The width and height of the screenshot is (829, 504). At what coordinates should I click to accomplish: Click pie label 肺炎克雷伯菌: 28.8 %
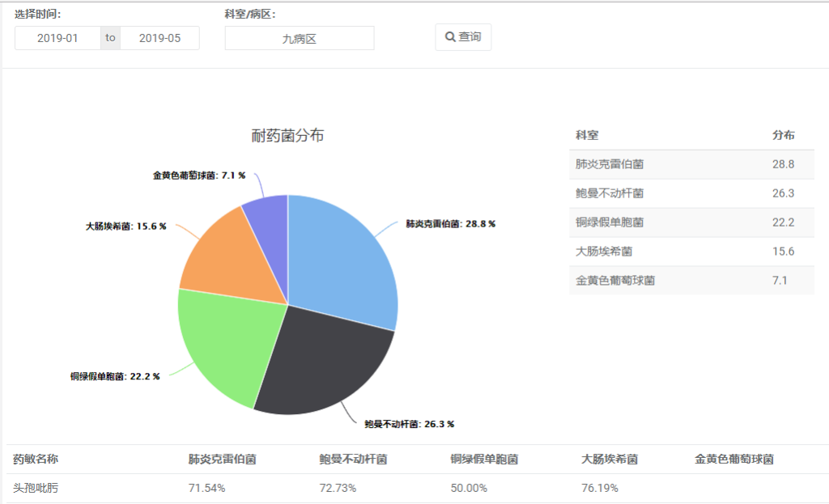pos(450,224)
